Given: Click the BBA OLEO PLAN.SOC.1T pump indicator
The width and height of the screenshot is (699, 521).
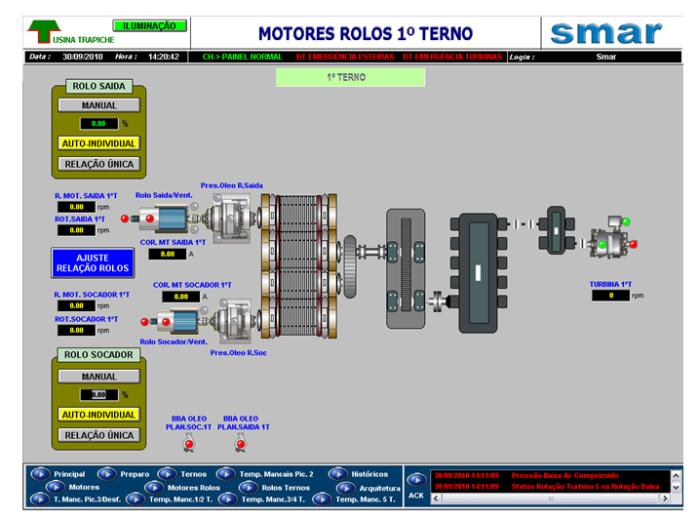Looking at the screenshot, I should click(x=189, y=444).
